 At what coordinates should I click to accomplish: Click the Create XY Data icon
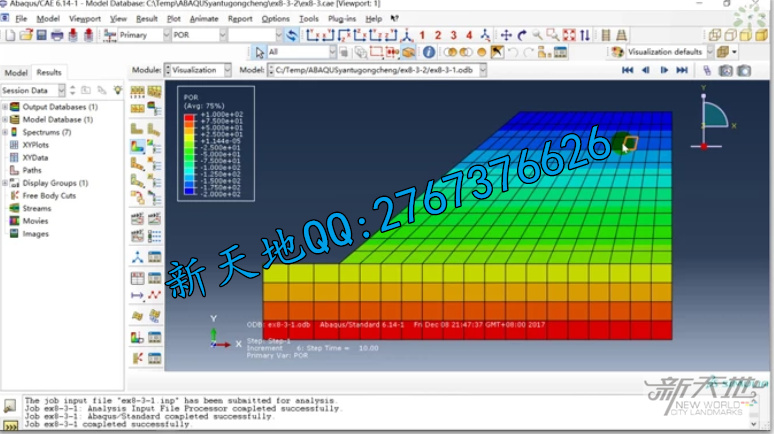pyautogui.click(x=138, y=278)
